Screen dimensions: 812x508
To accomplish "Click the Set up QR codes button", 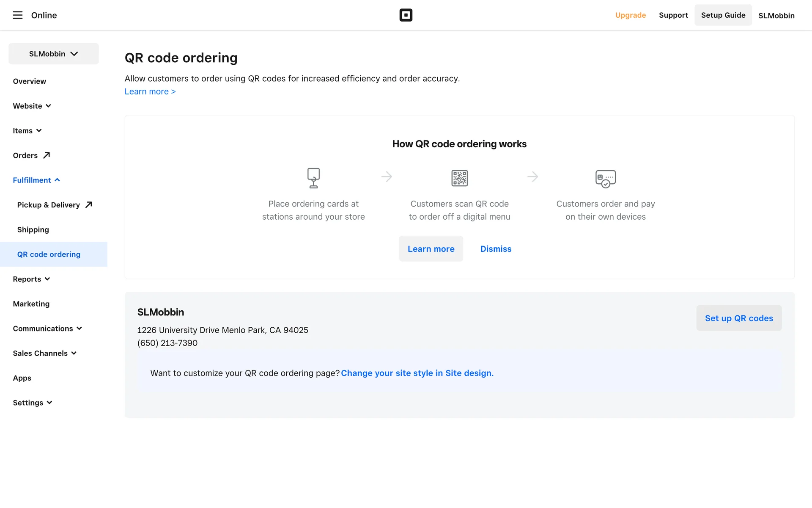I will coord(738,318).
